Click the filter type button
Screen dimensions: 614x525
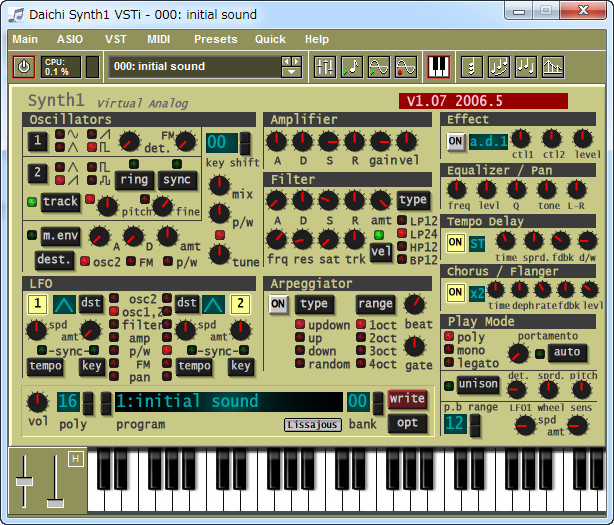412,200
